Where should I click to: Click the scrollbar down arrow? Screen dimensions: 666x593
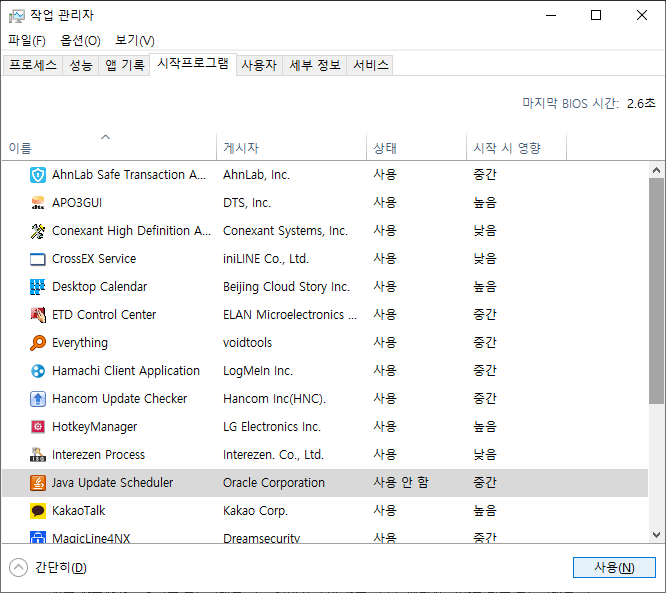pos(656,535)
